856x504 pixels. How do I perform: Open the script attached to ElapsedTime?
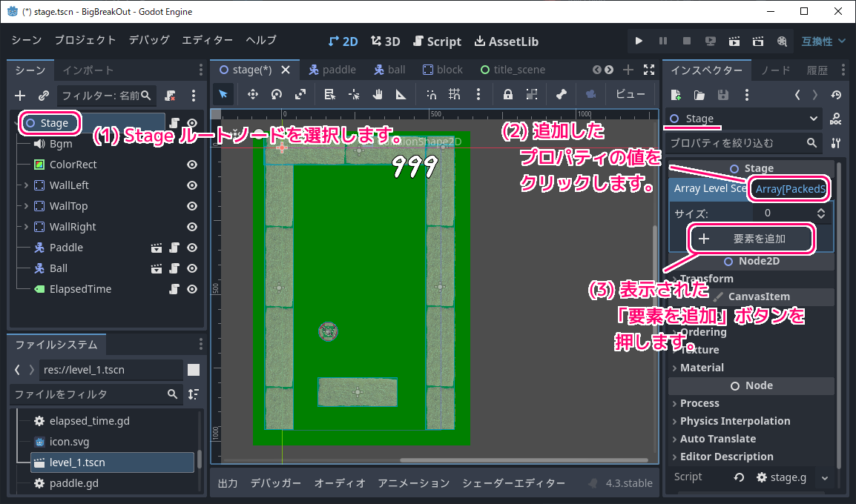tap(174, 289)
